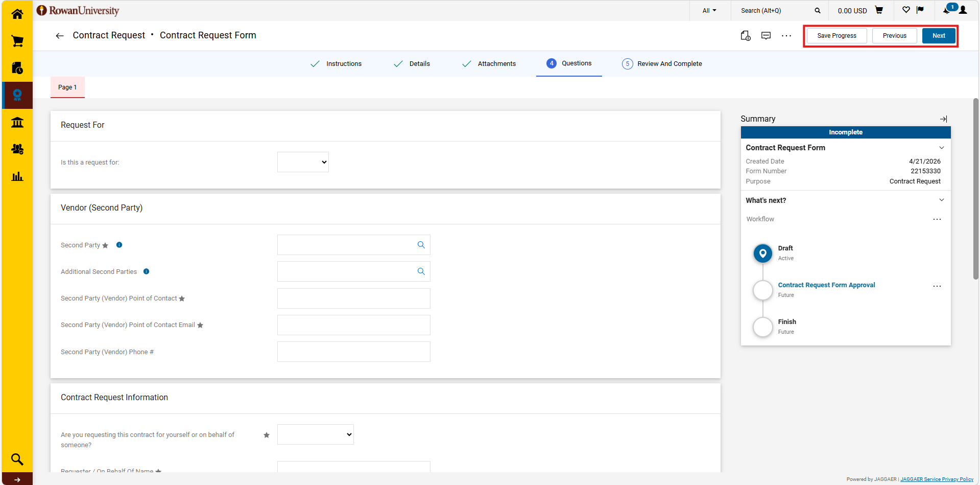Open Workflow ellipsis options
Image resolution: width=980 pixels, height=485 pixels.
(937, 219)
